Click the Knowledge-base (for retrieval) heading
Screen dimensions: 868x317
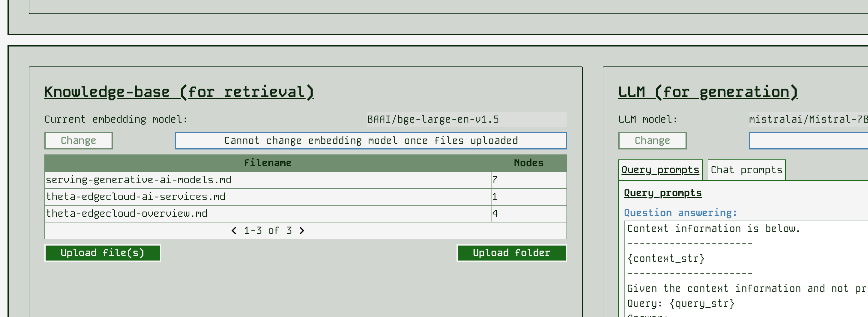click(x=179, y=92)
